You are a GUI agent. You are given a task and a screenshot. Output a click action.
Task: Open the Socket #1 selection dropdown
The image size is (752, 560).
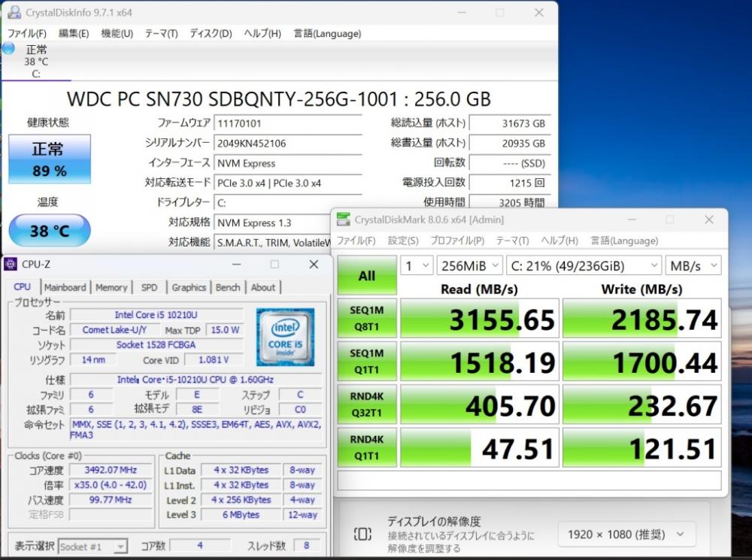tap(92, 546)
